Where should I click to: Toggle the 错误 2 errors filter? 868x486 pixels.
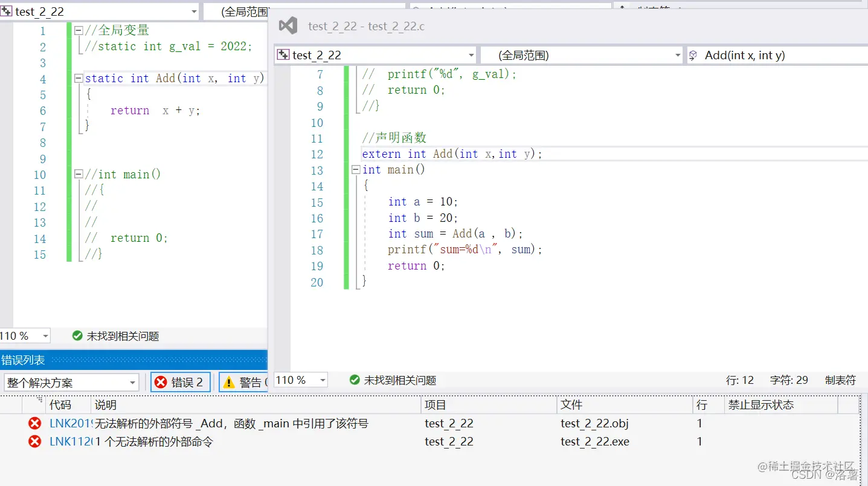coord(181,382)
